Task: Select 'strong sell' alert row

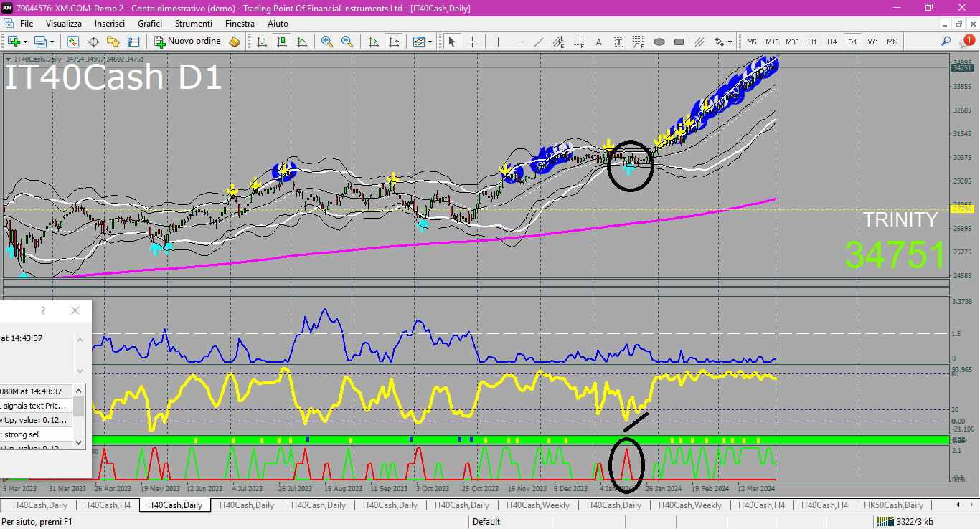Action: tap(37, 434)
